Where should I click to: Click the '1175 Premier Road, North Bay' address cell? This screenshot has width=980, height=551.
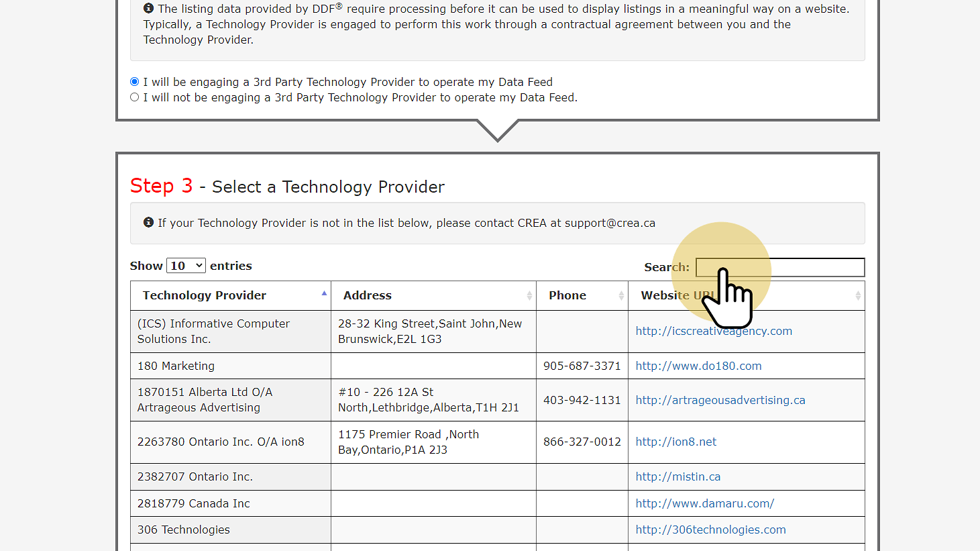pyautogui.click(x=434, y=442)
